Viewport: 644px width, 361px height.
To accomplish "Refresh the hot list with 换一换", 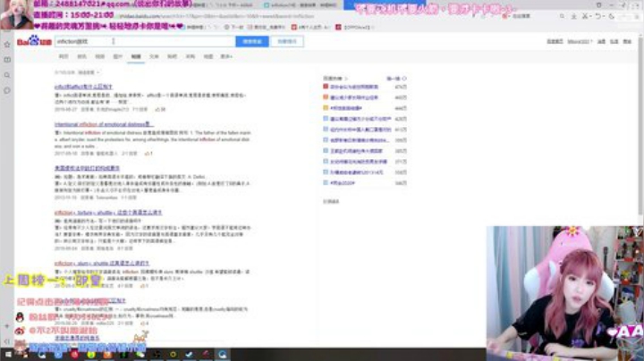I will [396, 79].
